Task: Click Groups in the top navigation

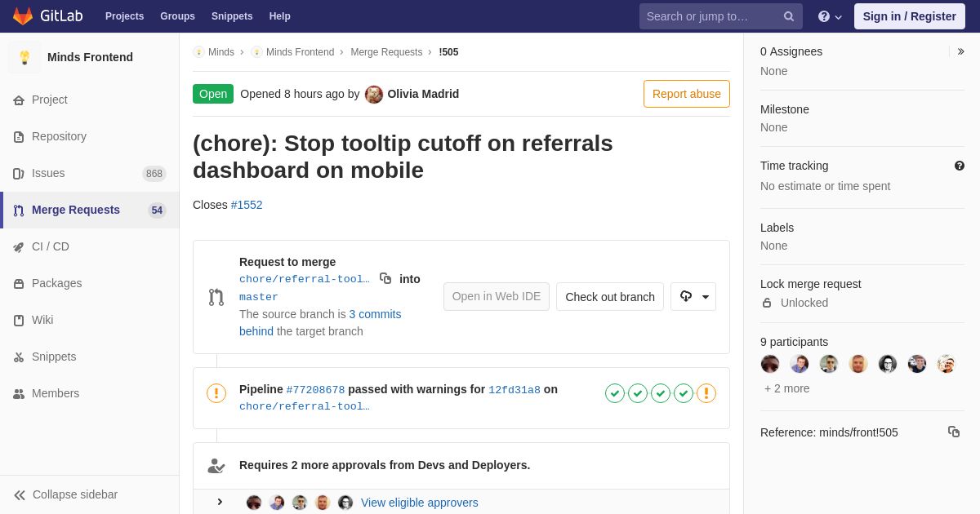Action: pyautogui.click(x=177, y=16)
